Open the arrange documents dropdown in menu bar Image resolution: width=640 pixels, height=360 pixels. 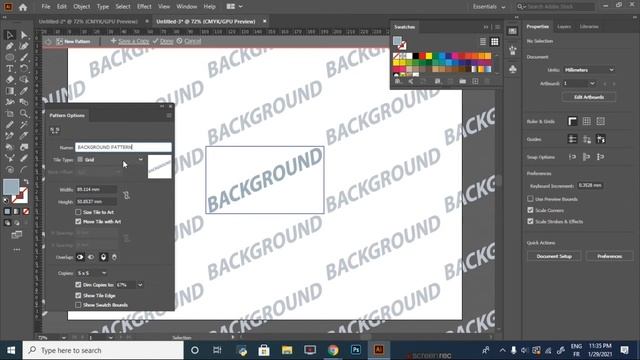(234, 7)
